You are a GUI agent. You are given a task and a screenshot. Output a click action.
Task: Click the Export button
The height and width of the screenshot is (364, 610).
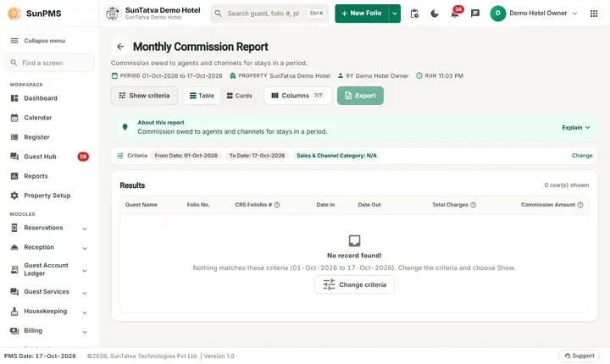360,96
